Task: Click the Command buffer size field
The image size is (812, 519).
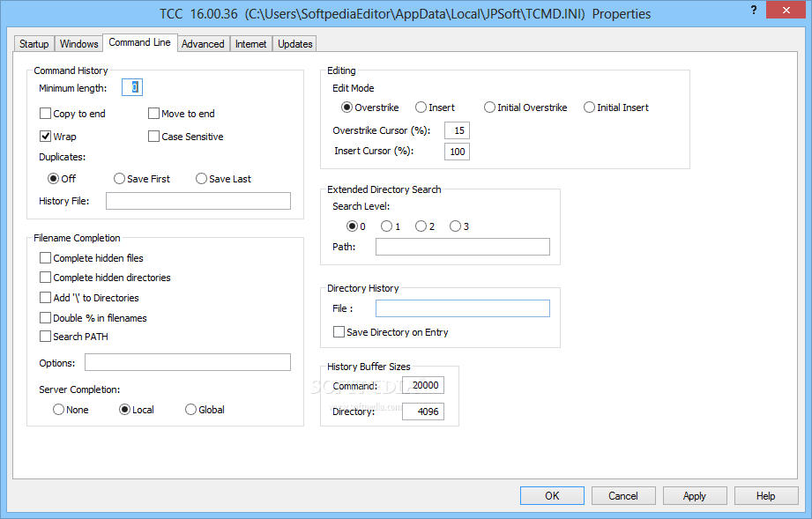Action: point(423,385)
